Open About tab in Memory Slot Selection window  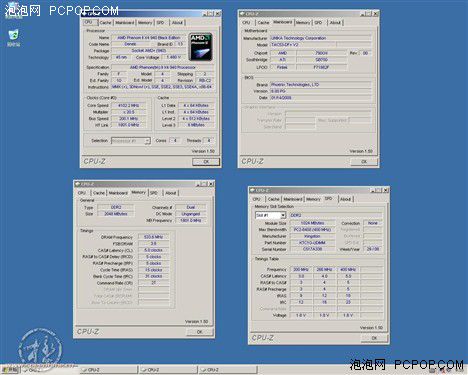pos(346,199)
